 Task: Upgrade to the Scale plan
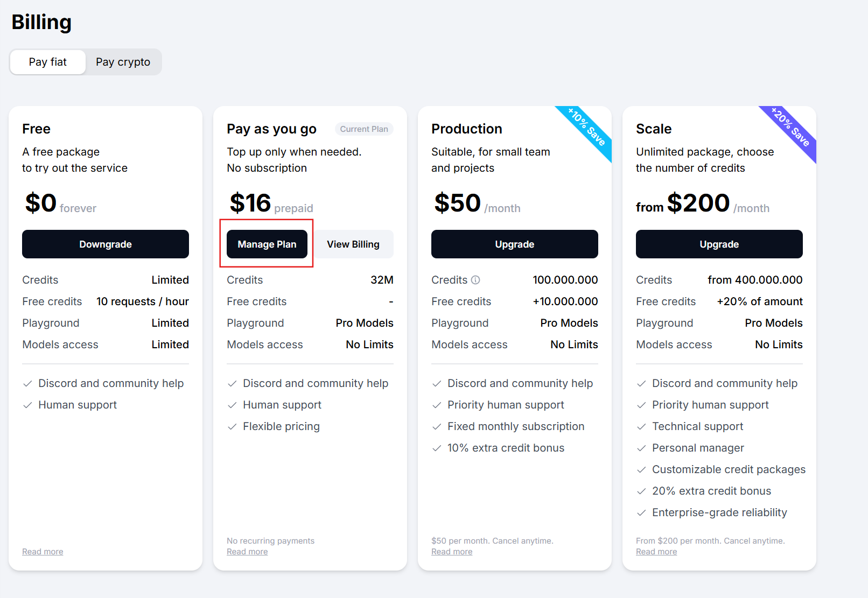pos(719,244)
